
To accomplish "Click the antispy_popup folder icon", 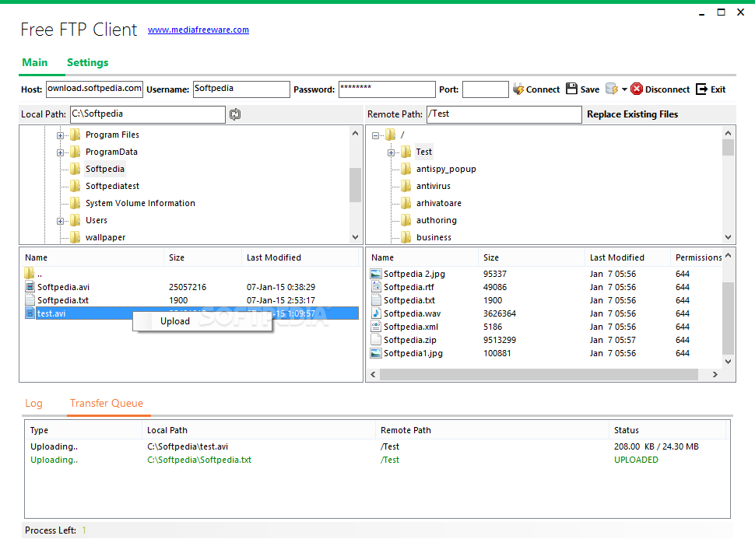I will [x=406, y=169].
